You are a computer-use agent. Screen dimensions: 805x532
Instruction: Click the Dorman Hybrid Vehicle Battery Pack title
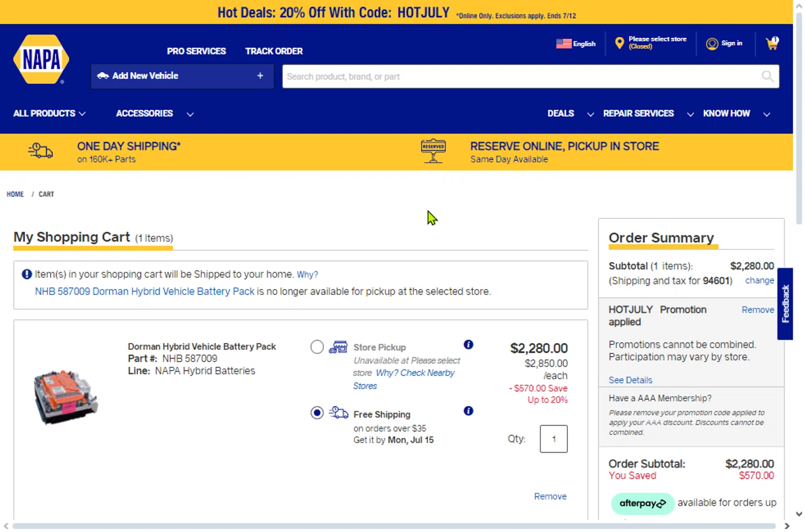point(202,346)
